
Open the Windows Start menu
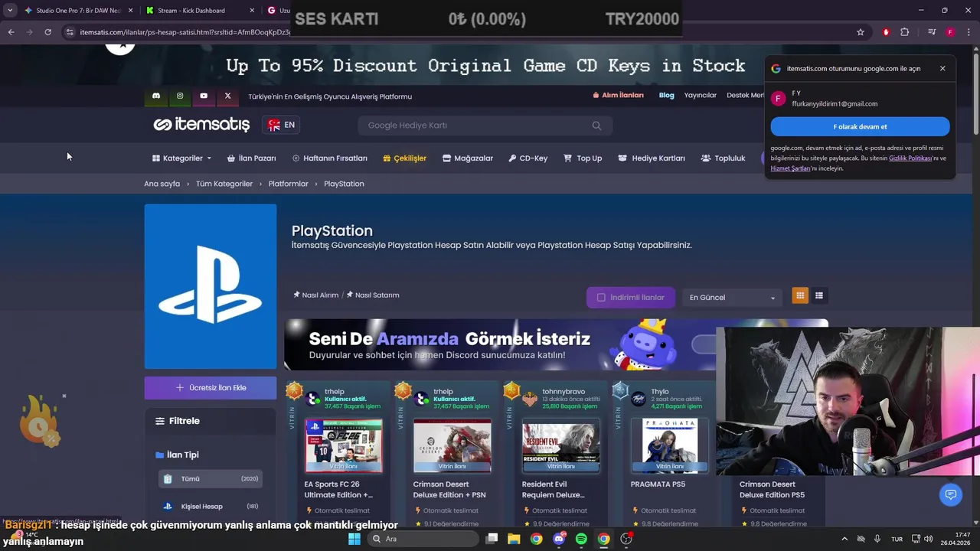354,539
